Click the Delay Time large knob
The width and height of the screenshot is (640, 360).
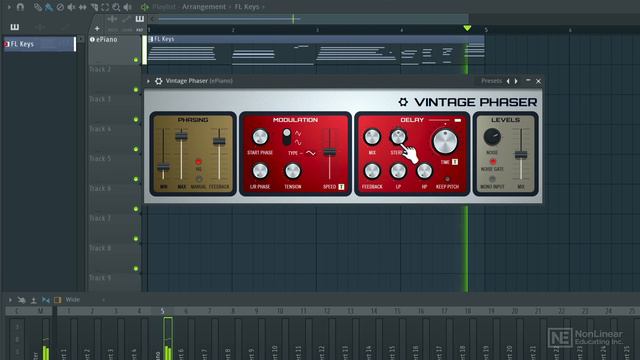click(x=445, y=142)
